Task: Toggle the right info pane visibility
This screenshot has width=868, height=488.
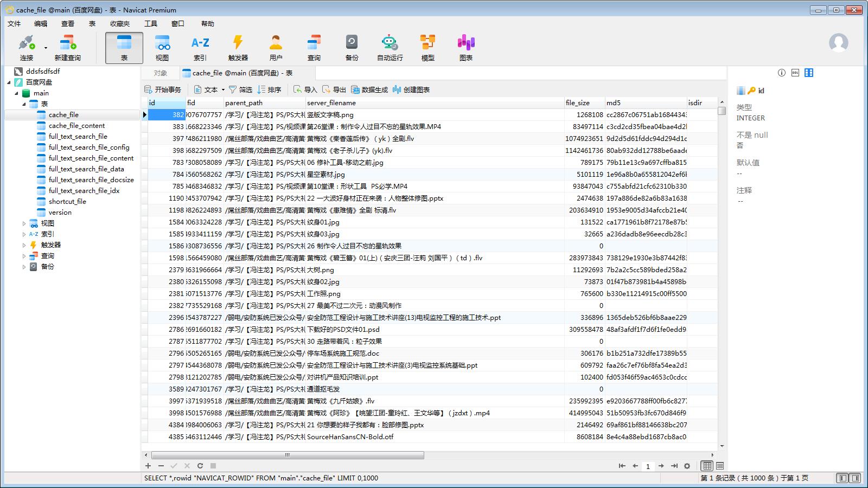Action: tap(856, 478)
